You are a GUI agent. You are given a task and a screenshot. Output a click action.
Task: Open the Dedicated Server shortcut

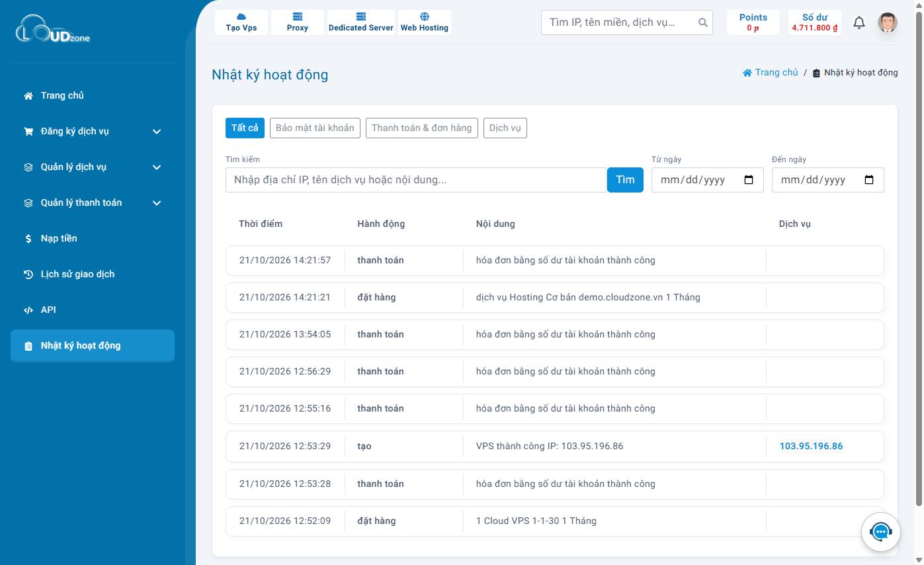pyautogui.click(x=361, y=22)
